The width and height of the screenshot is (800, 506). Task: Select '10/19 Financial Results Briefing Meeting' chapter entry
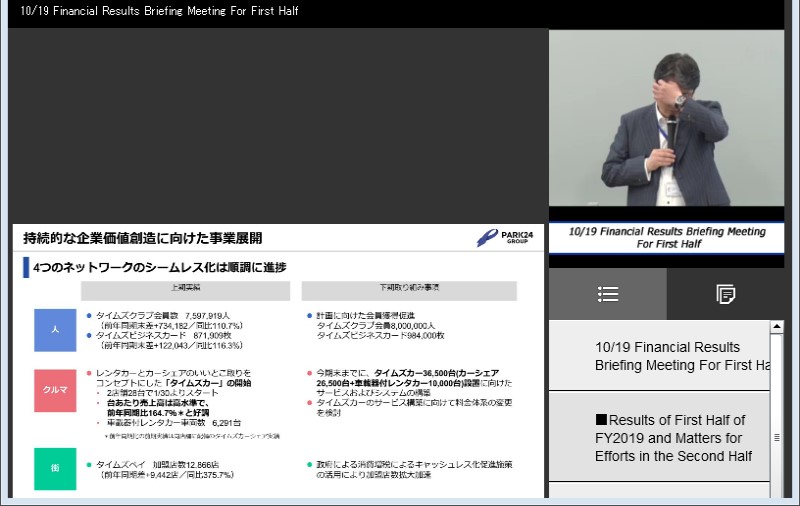coord(659,356)
